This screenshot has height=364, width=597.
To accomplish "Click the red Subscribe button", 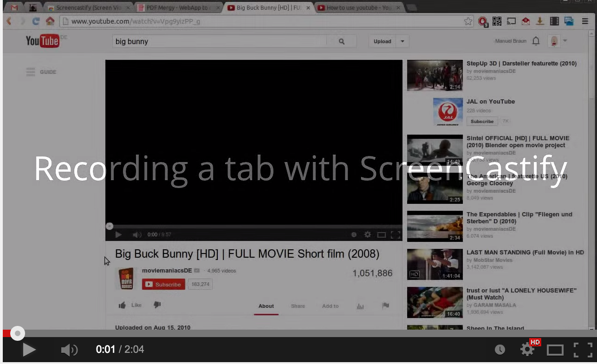I will point(163,284).
